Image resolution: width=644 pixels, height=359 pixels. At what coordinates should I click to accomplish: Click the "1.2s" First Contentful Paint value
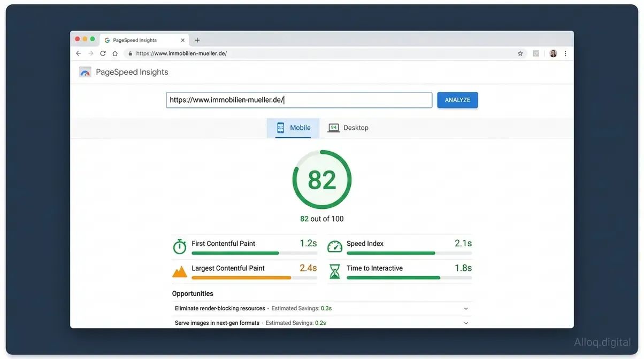308,243
